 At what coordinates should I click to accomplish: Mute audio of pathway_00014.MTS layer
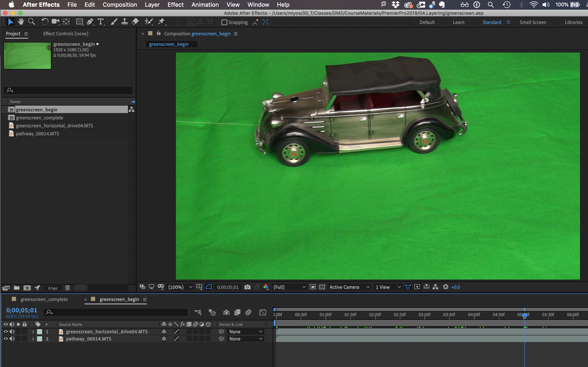[12, 339]
